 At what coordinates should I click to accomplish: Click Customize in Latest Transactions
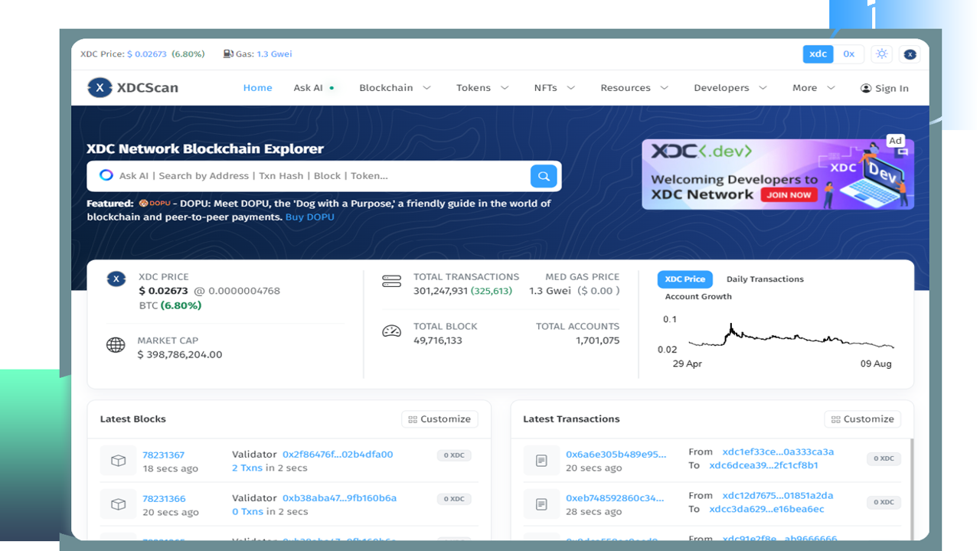tap(863, 419)
